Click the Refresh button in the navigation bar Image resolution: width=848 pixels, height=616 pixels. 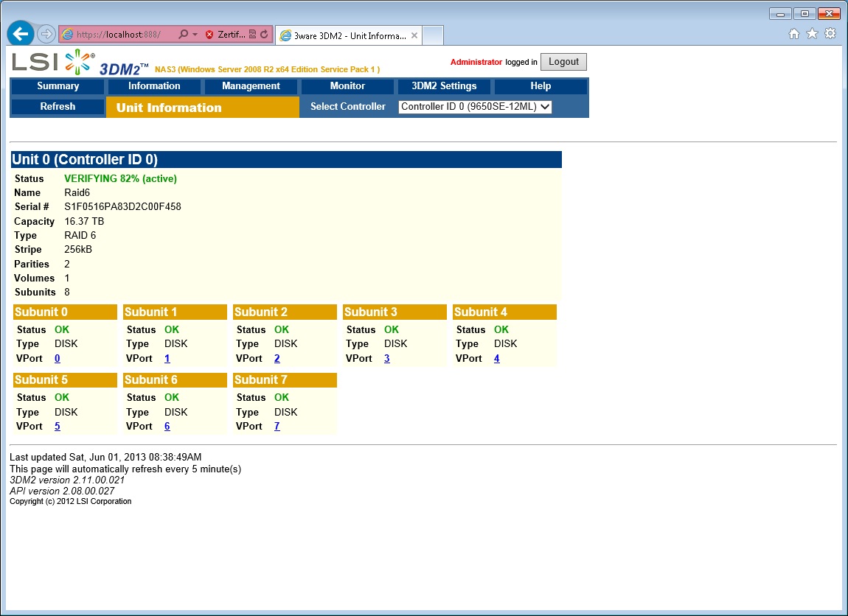pos(58,106)
